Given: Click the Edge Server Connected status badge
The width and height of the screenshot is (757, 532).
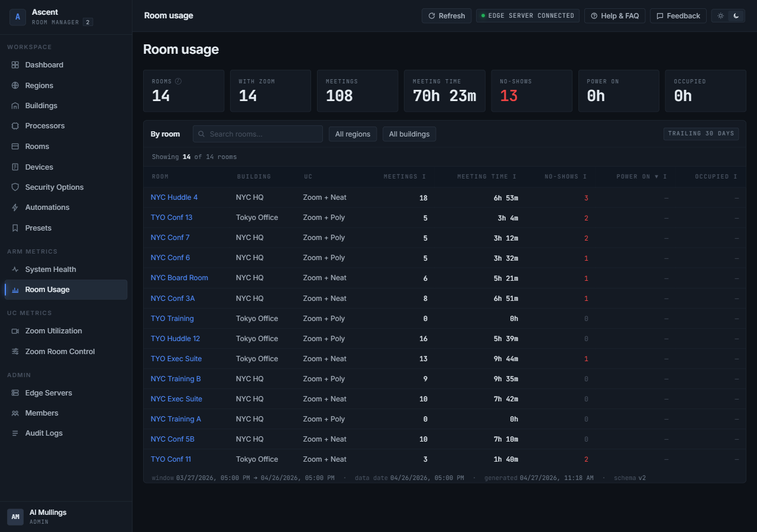Looking at the screenshot, I should [528, 16].
